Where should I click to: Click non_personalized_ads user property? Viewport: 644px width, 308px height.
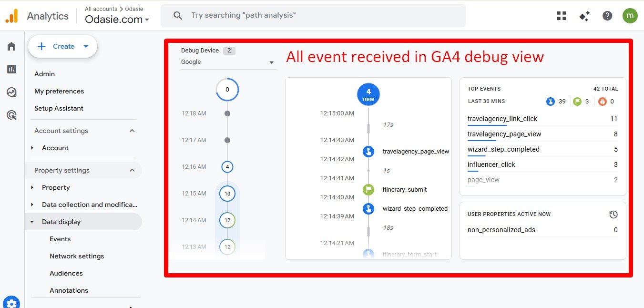(501, 230)
